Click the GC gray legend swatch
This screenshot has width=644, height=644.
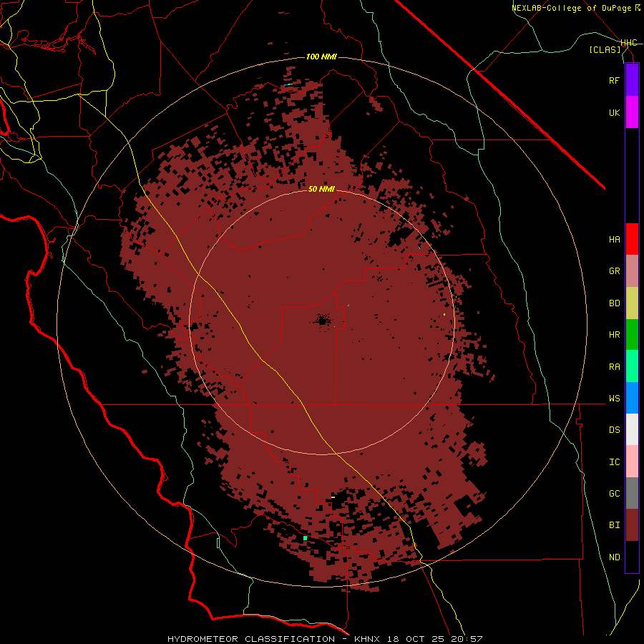click(x=632, y=493)
